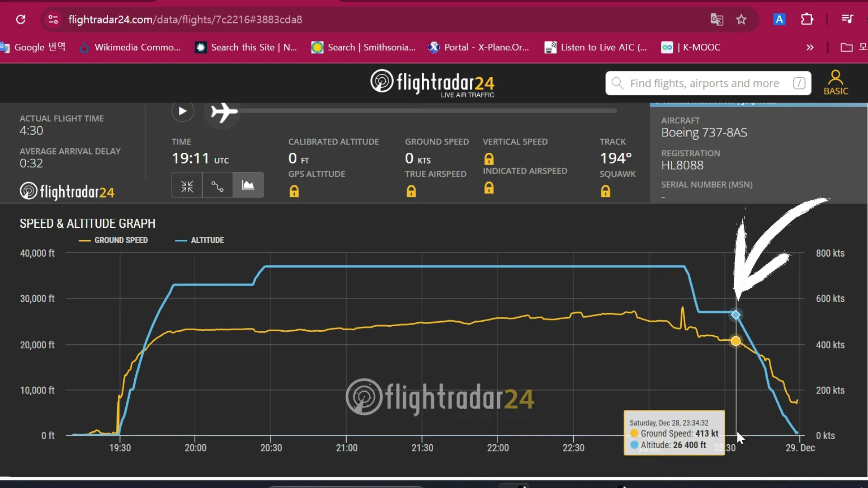Select the flight path icon tool
Viewport: 868px width, 488px height.
click(217, 185)
